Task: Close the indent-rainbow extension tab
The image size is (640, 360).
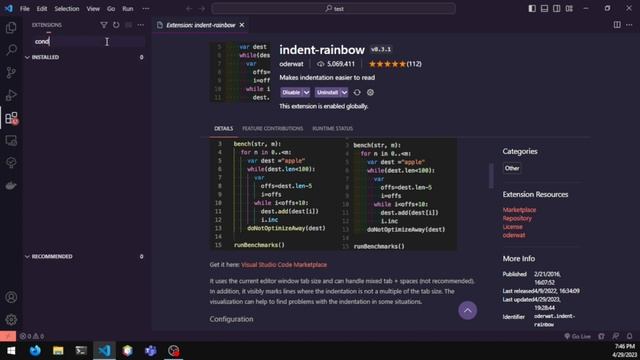Action: (242, 25)
